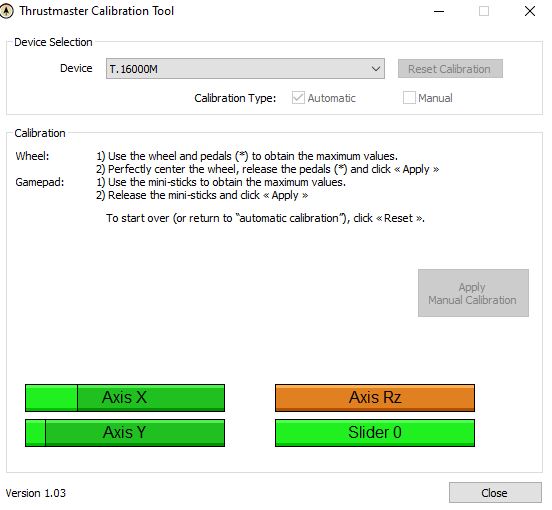This screenshot has width=552, height=510.
Task: Open the Device dropdown showing T.16000M
Action: [x=245, y=69]
